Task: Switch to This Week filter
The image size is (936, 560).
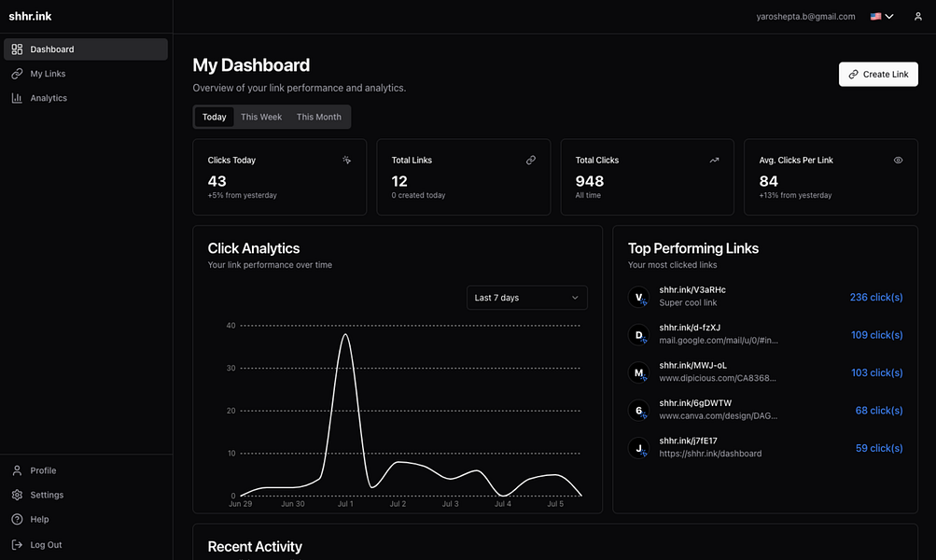Action: pyautogui.click(x=261, y=117)
